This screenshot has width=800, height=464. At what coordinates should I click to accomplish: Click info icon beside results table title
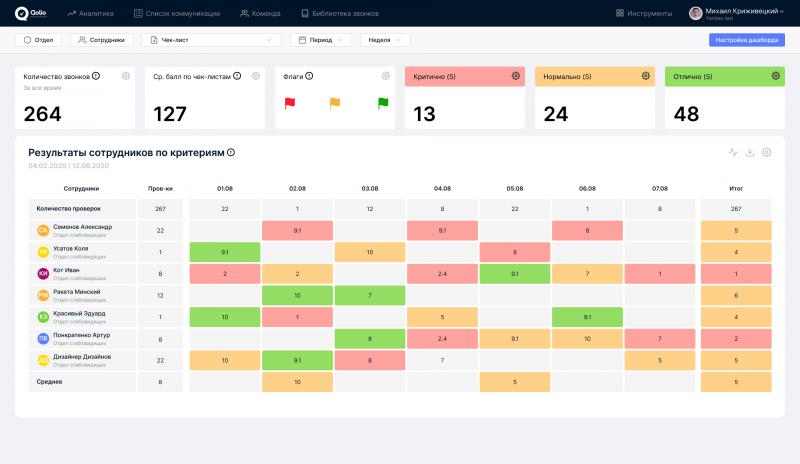(x=231, y=152)
